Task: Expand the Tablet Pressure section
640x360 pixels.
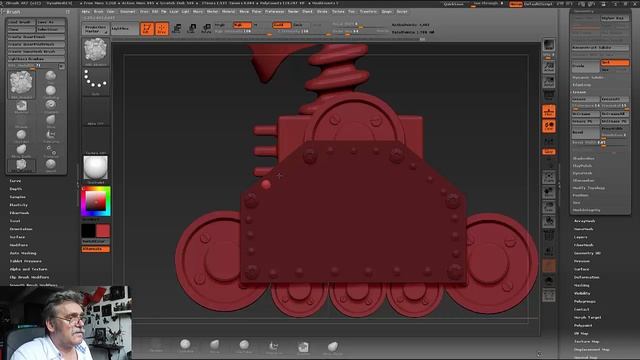Action: [x=25, y=261]
